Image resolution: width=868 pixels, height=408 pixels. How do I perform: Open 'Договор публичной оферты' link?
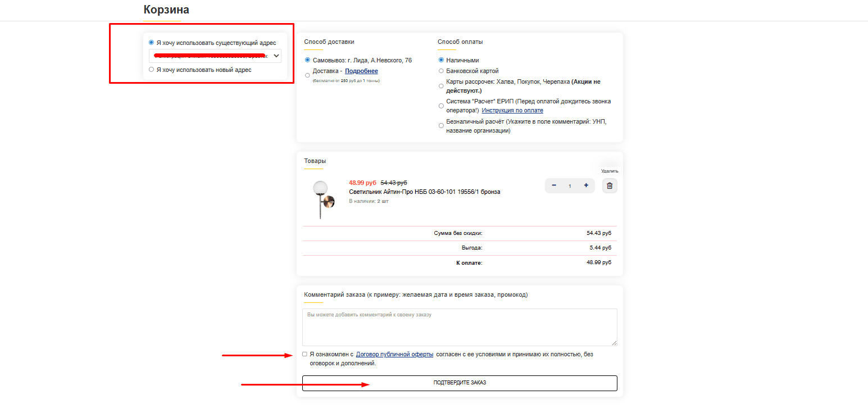[x=394, y=355]
